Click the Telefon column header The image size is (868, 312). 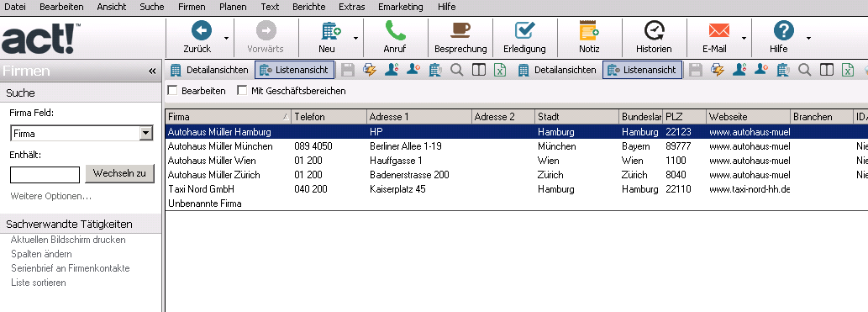pos(329,117)
